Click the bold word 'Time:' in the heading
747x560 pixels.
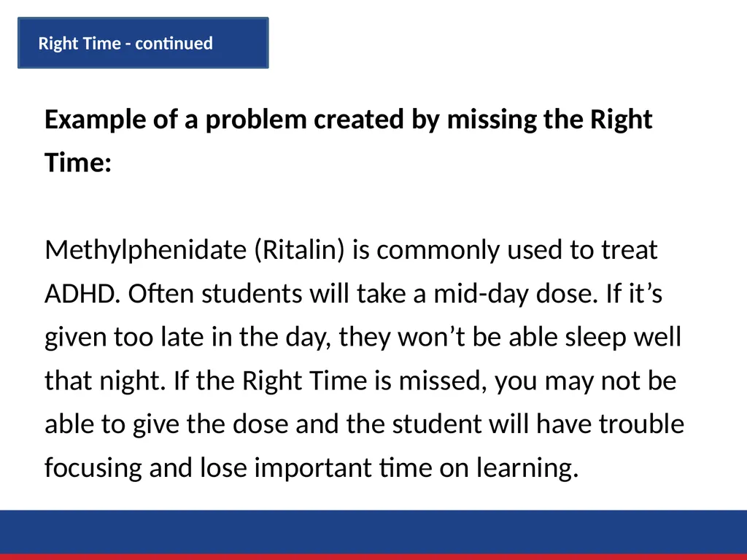click(x=78, y=163)
